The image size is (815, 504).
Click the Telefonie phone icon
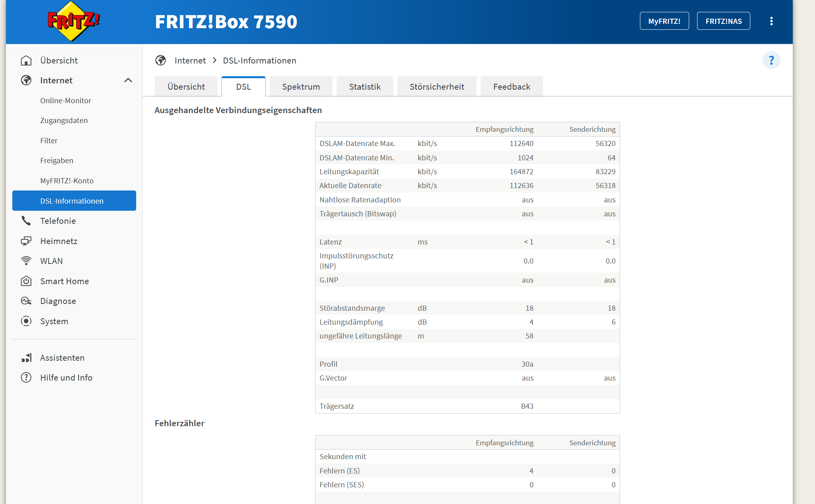click(26, 221)
